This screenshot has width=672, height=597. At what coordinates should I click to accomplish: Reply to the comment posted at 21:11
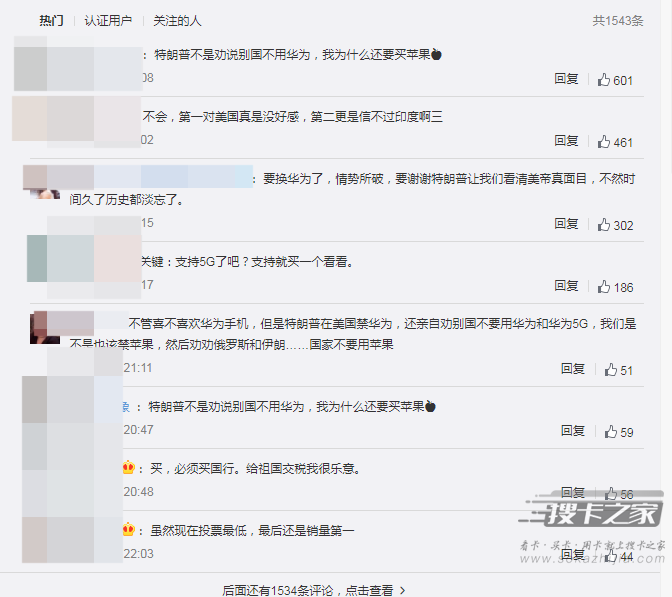[573, 369]
